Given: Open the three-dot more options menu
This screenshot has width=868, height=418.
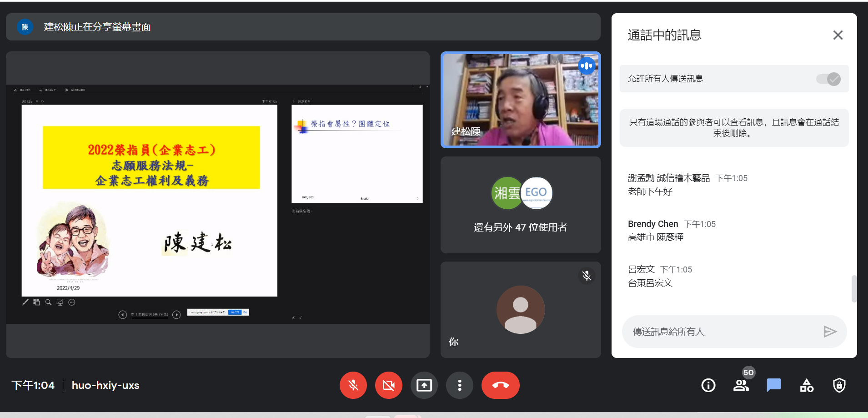Looking at the screenshot, I should 459,385.
